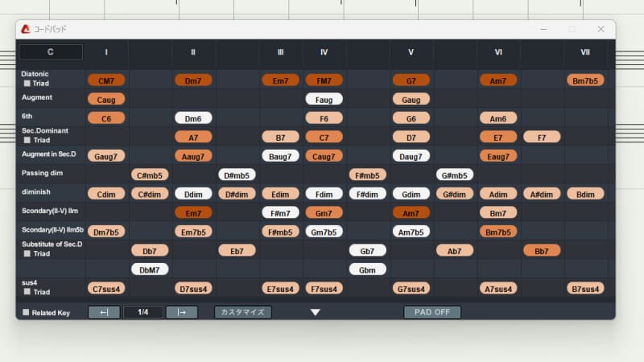Click the PAD OFF button

click(x=432, y=312)
